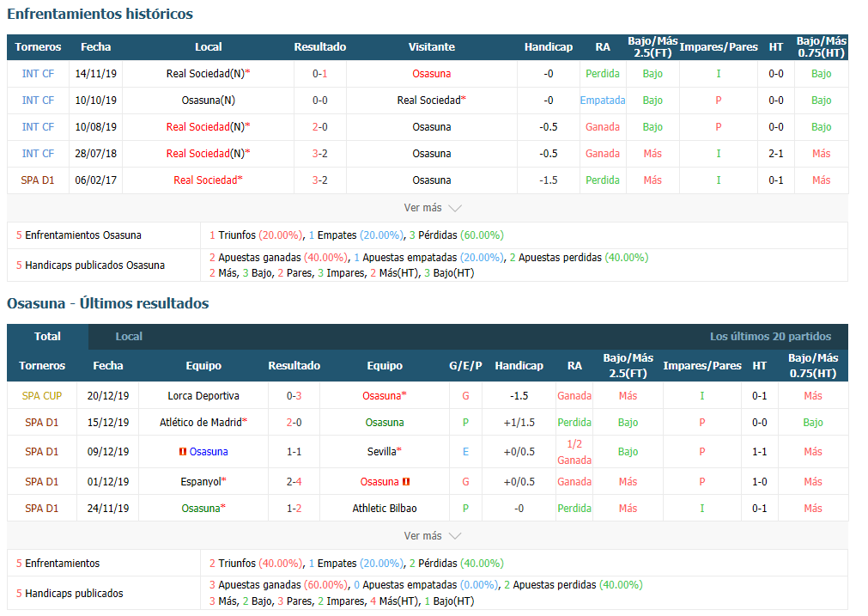Viewport: 868px width, 616px height.
Task: Open the Los últimos 20 partidos selector
Action: pos(770,336)
